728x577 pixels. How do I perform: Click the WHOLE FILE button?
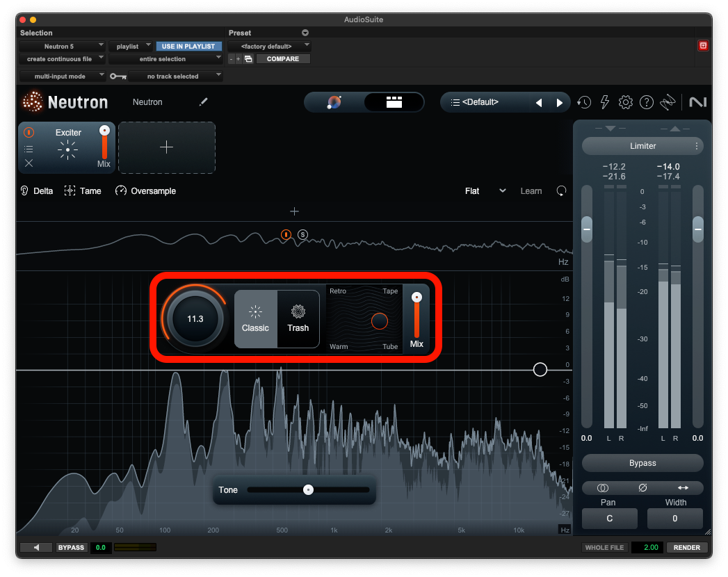coord(604,548)
